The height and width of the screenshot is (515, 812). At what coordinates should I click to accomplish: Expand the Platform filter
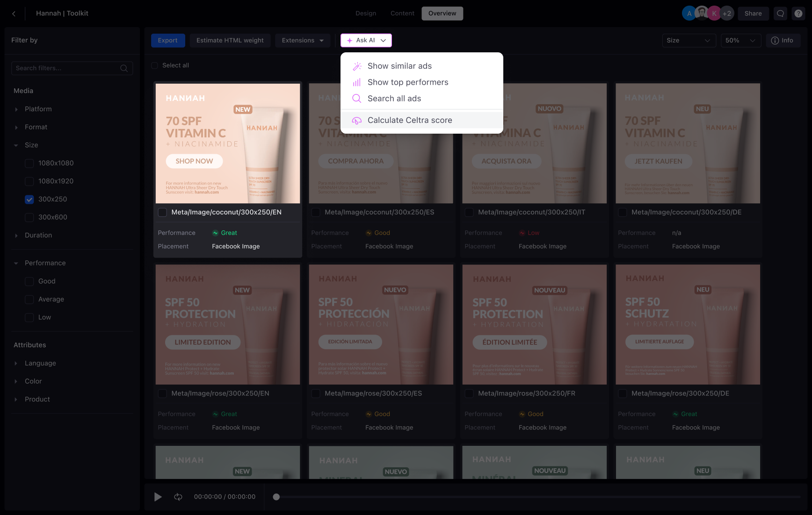click(x=16, y=109)
